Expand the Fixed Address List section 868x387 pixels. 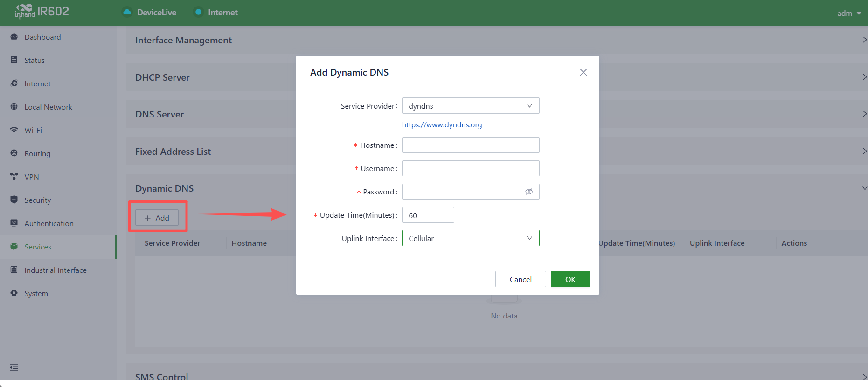point(864,151)
